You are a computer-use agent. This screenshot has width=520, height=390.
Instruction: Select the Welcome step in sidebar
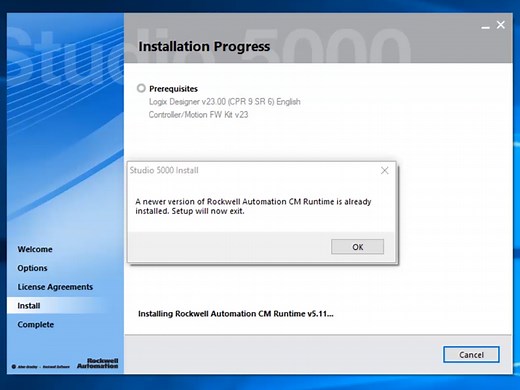point(35,249)
